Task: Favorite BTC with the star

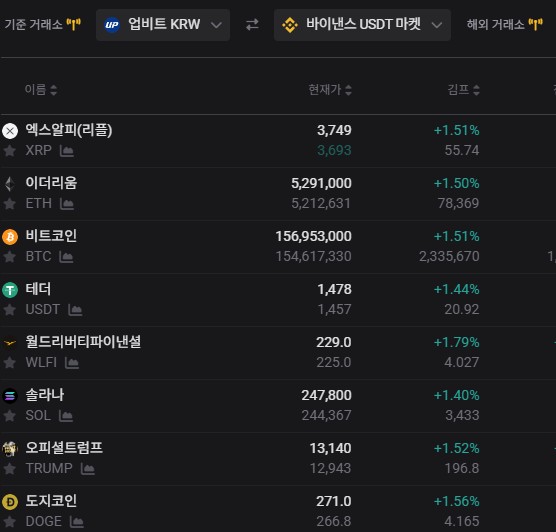Action: tap(10, 257)
